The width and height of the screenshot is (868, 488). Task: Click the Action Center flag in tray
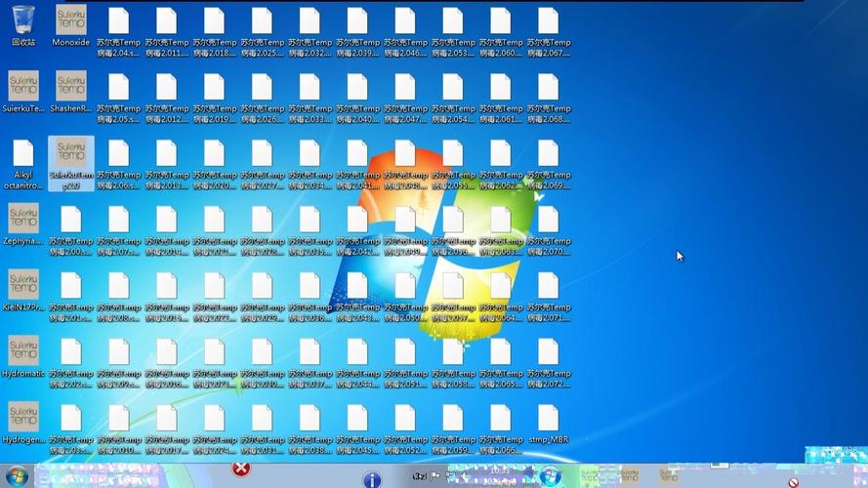pyautogui.click(x=435, y=476)
